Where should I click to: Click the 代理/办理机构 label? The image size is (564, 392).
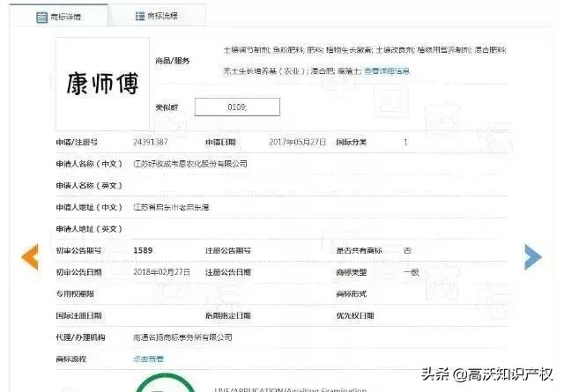(x=80, y=337)
